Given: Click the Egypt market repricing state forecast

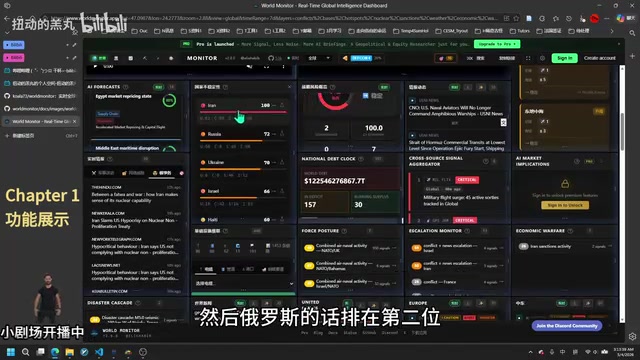Looking at the screenshot, I should pyautogui.click(x=123, y=96).
